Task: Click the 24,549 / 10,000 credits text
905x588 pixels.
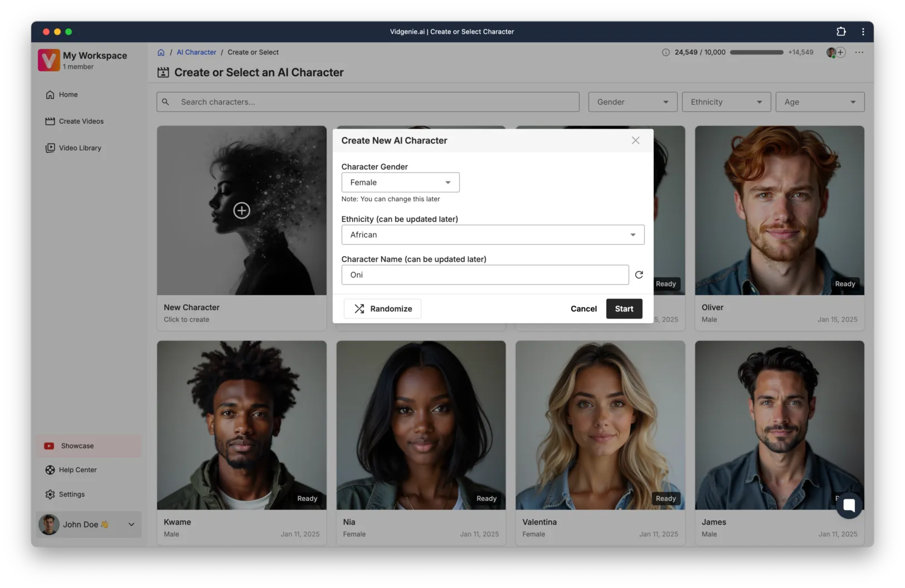Action: tap(700, 52)
